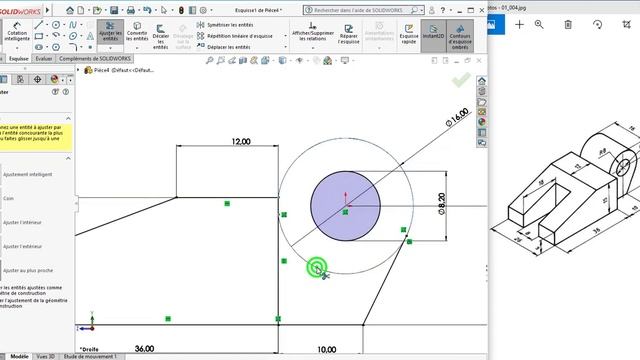Print the document
Image resolution: width=640 pixels, height=360 pixels.
coord(131,10)
